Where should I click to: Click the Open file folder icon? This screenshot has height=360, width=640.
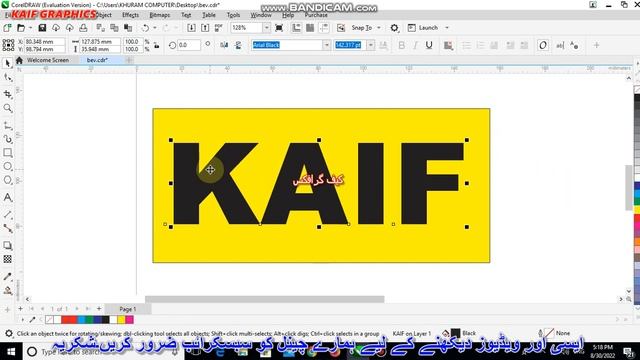(21, 28)
